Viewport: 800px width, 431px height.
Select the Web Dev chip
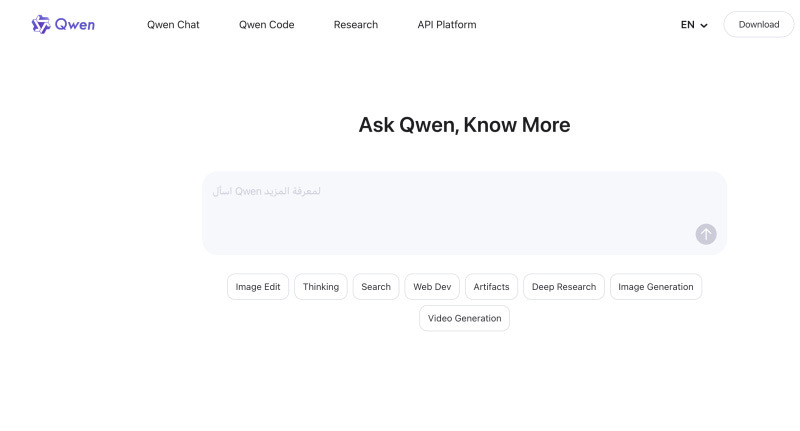(432, 287)
